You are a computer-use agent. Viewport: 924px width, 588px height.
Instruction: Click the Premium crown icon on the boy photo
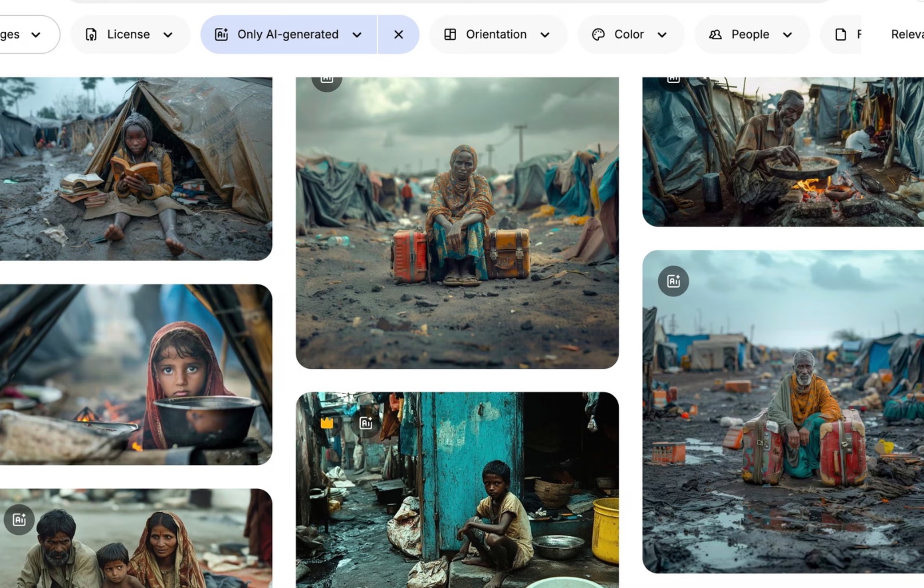326,423
